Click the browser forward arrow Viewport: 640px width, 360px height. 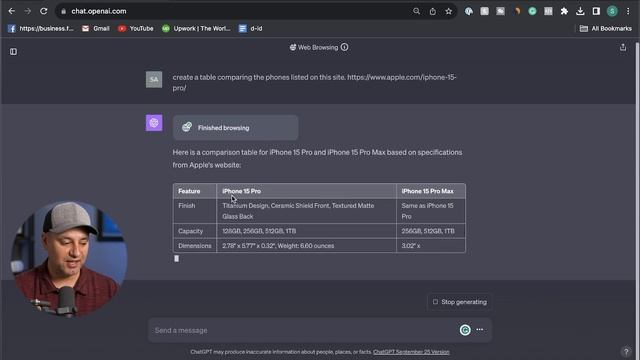(27, 11)
